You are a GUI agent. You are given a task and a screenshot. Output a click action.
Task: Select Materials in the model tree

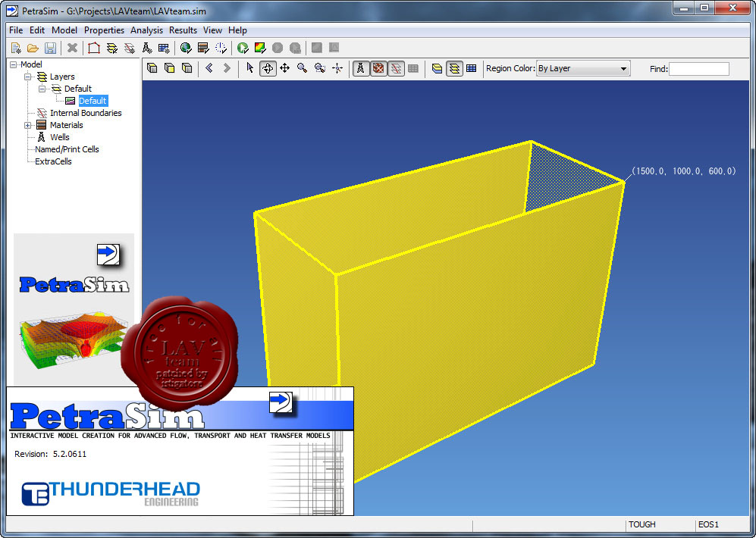(67, 125)
